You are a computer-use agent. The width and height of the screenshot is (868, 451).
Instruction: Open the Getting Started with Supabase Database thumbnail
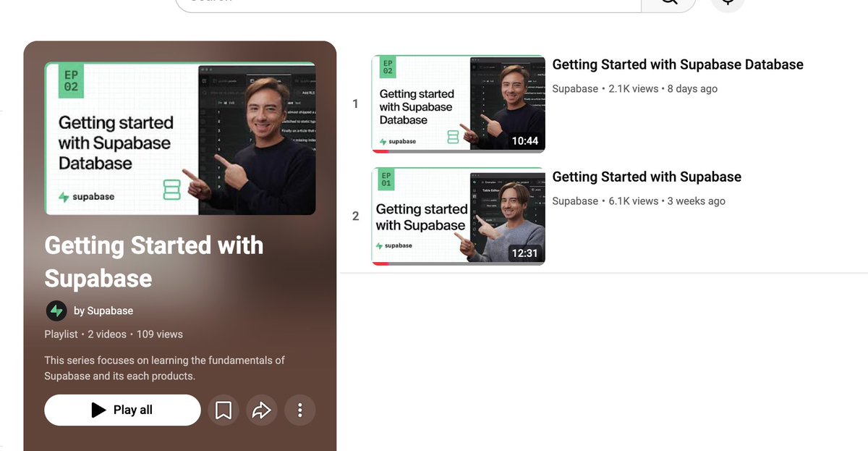459,104
